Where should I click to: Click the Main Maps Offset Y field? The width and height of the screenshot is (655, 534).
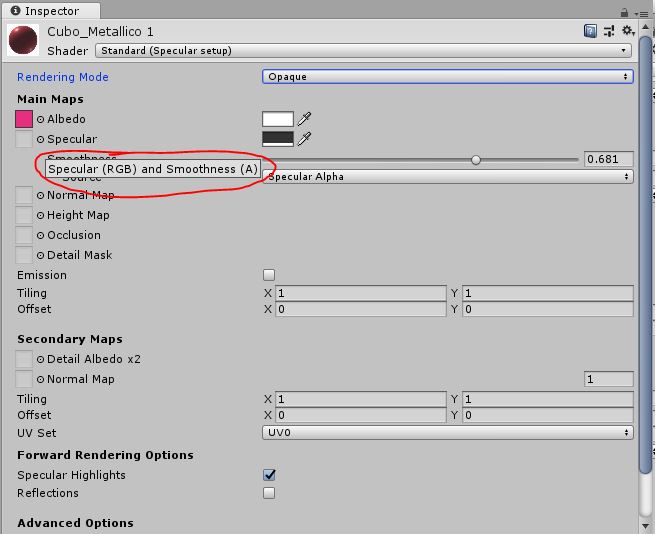[x=548, y=309]
